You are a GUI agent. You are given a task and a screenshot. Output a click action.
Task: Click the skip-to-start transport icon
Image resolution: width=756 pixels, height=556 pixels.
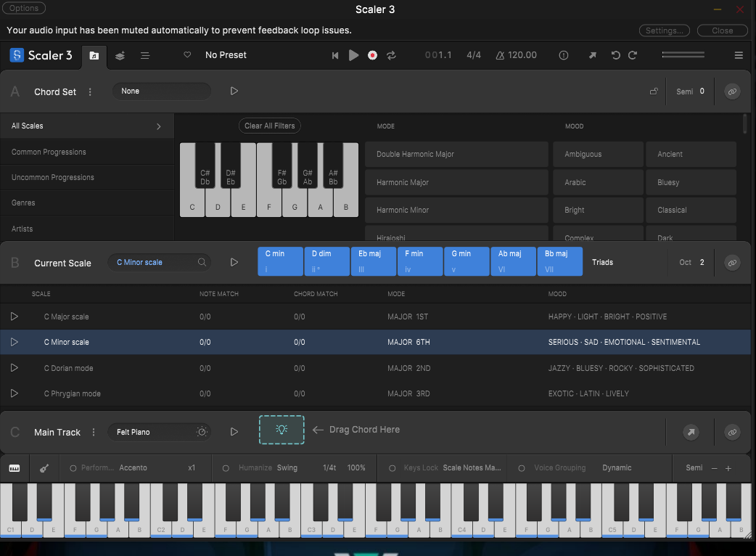click(x=335, y=55)
